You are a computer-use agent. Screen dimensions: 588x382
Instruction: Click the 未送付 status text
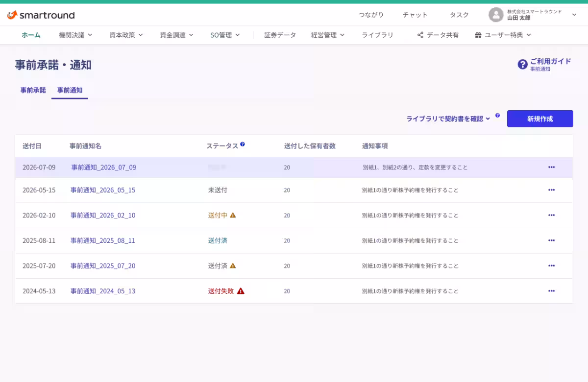coord(218,190)
